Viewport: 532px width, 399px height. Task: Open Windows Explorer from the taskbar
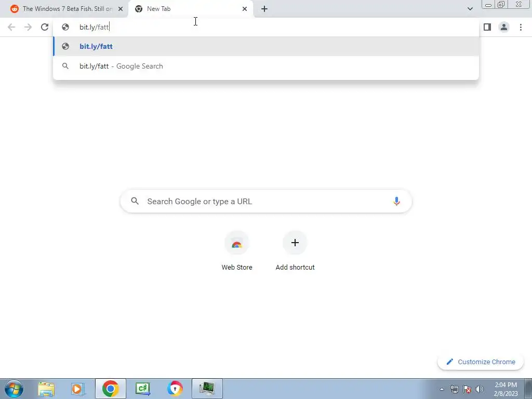[46, 389]
